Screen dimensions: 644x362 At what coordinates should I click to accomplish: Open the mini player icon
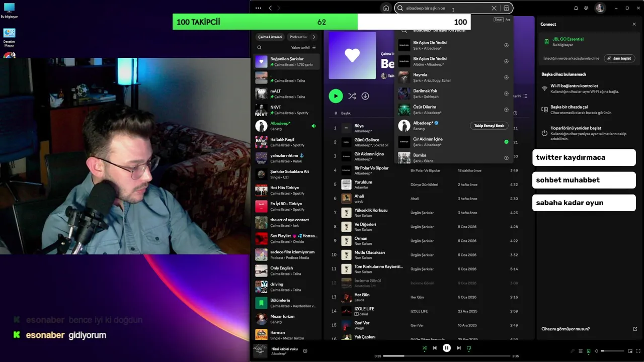click(629, 351)
